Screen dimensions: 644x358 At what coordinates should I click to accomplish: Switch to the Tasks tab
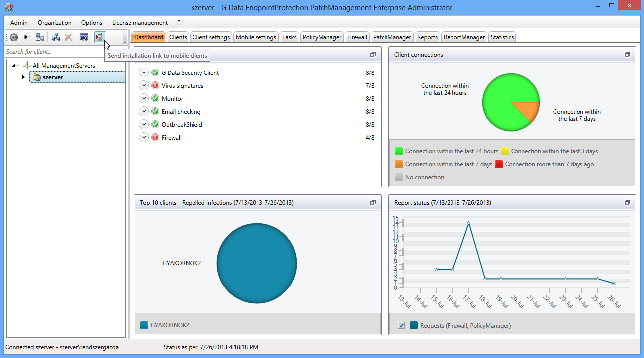point(289,37)
